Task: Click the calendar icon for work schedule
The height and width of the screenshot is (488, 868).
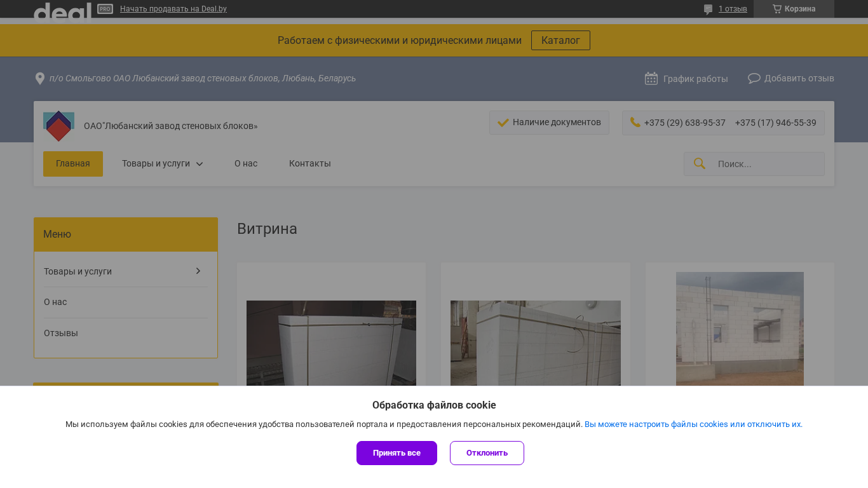Action: pos(651,78)
